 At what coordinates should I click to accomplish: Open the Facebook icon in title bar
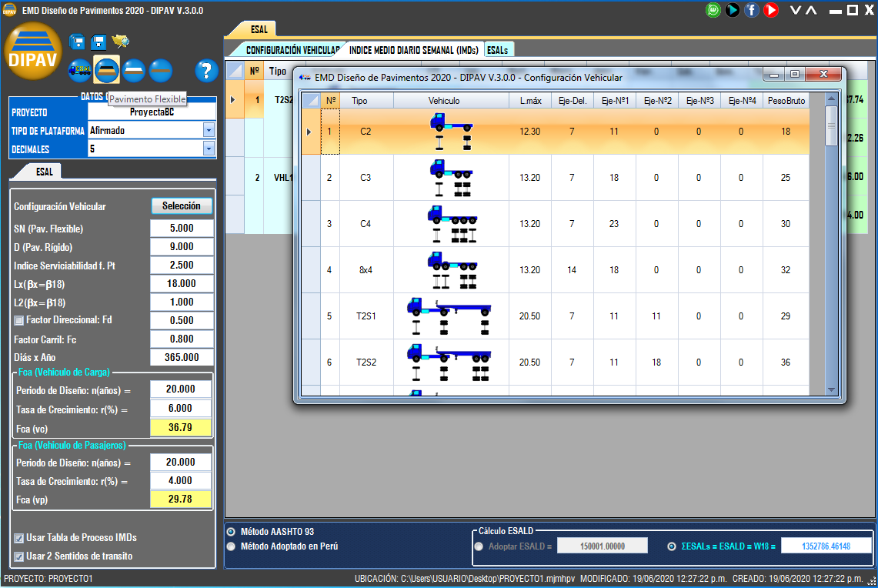(751, 10)
